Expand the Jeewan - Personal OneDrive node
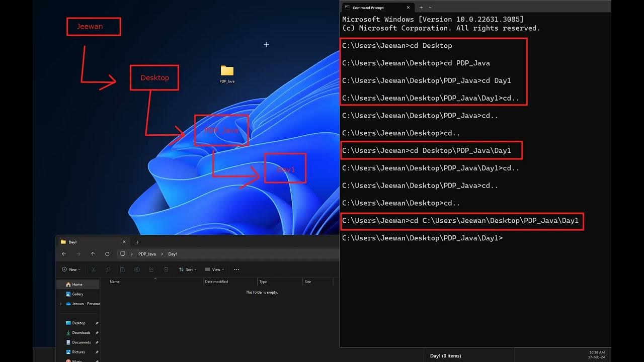The width and height of the screenshot is (644, 362). 61,304
